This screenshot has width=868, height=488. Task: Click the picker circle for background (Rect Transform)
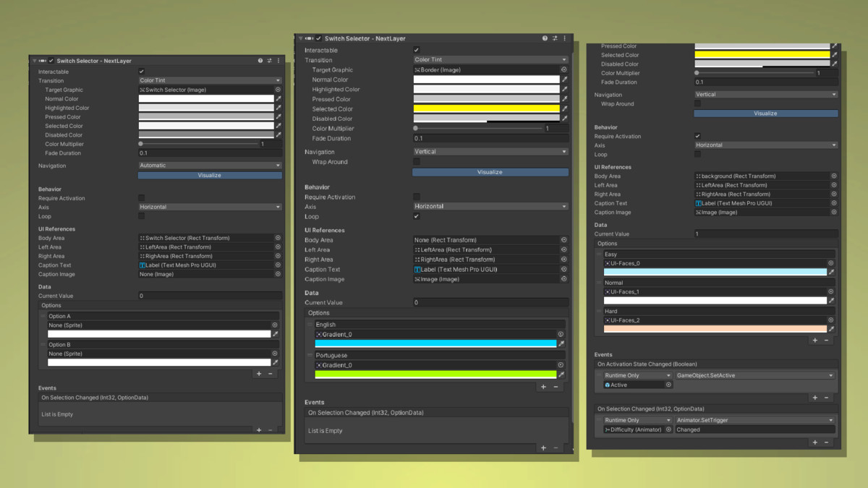click(833, 176)
